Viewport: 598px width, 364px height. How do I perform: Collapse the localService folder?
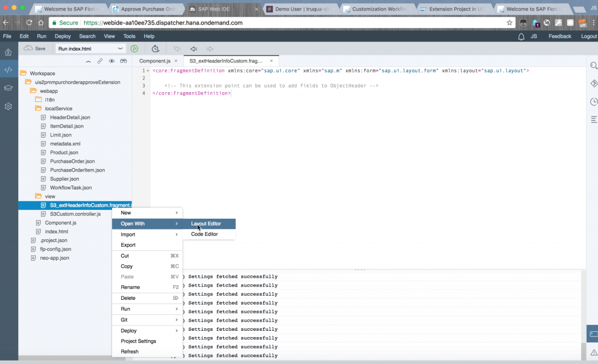(x=38, y=108)
